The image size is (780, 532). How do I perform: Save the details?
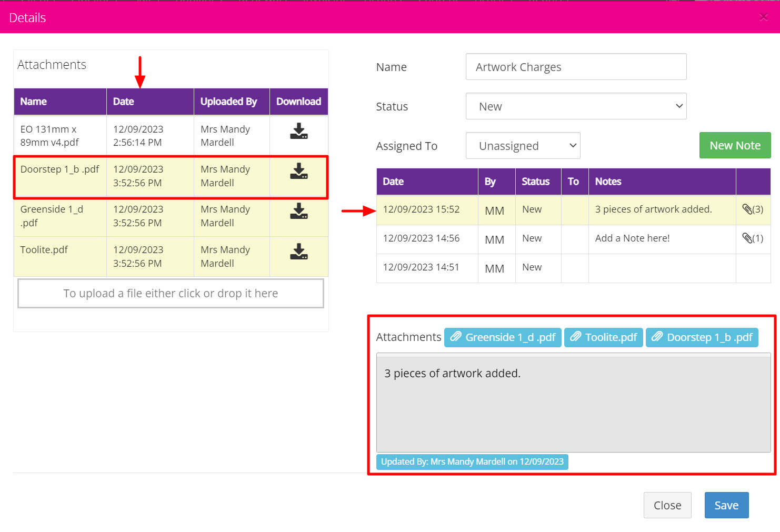coord(726,505)
